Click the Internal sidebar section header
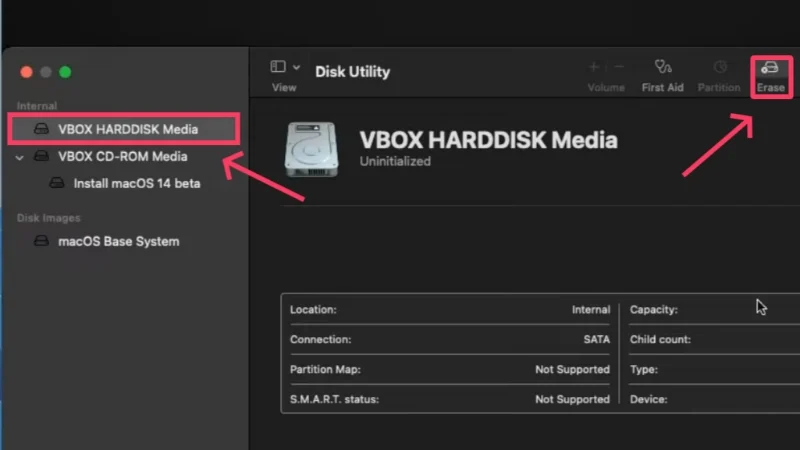 coord(37,106)
